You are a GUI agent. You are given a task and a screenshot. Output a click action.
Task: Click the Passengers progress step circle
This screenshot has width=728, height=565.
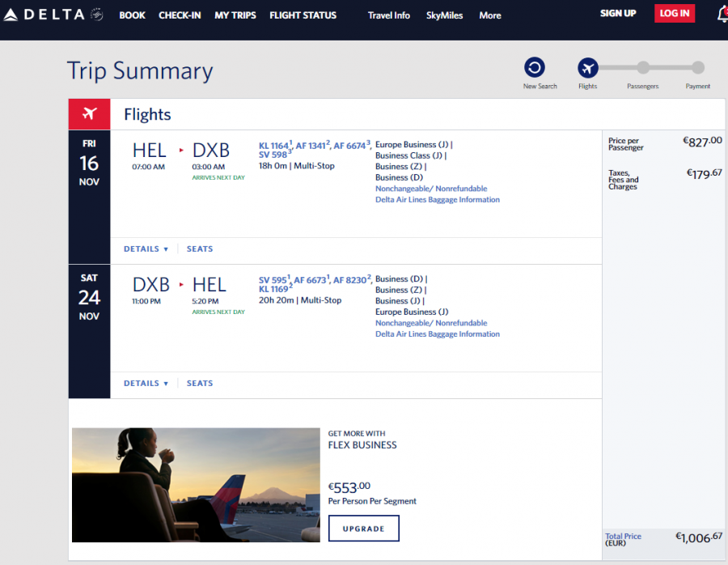click(643, 67)
